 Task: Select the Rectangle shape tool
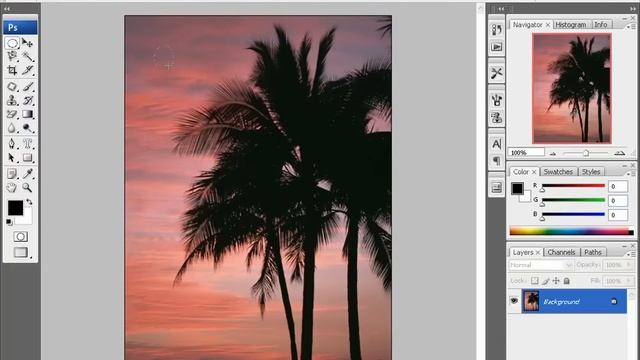27,158
